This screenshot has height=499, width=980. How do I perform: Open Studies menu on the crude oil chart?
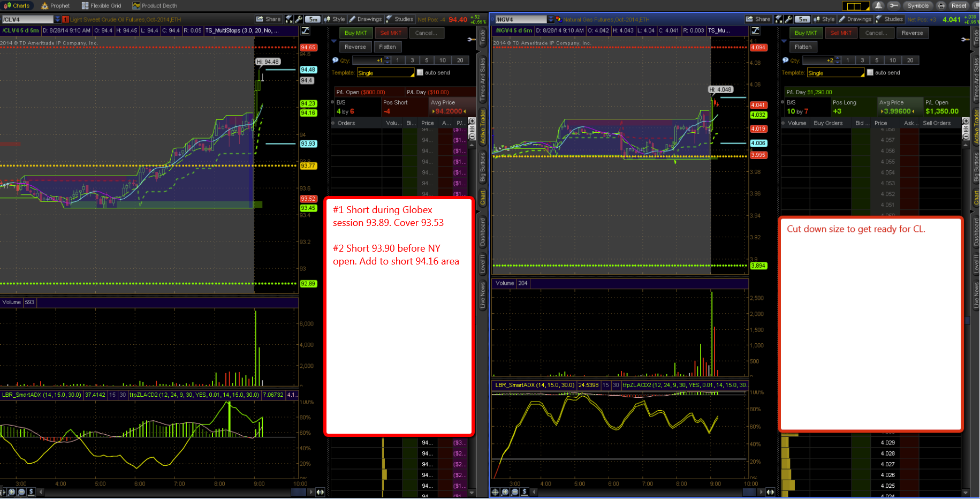400,19
